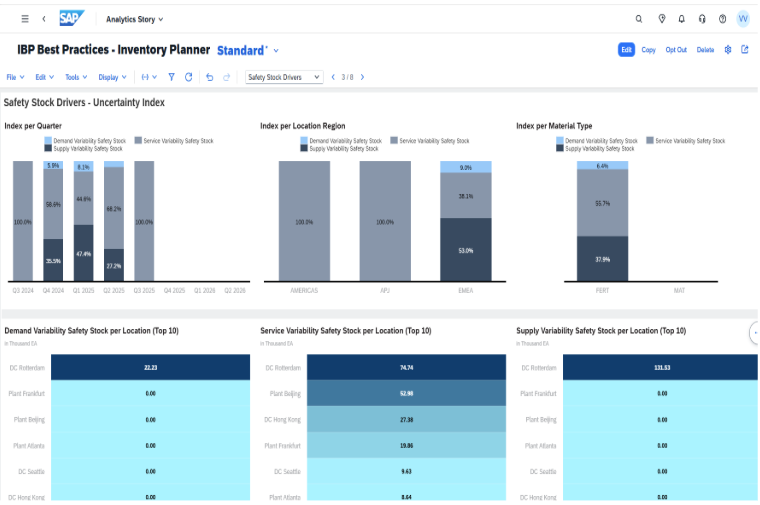Open the File menu
Image resolution: width=760 pixels, height=505 pixels.
[15, 77]
